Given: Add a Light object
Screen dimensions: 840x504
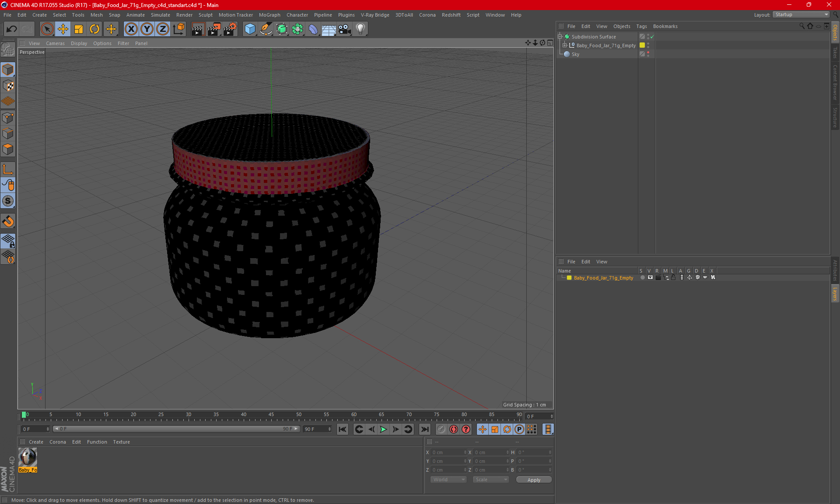Looking at the screenshot, I should point(360,29).
